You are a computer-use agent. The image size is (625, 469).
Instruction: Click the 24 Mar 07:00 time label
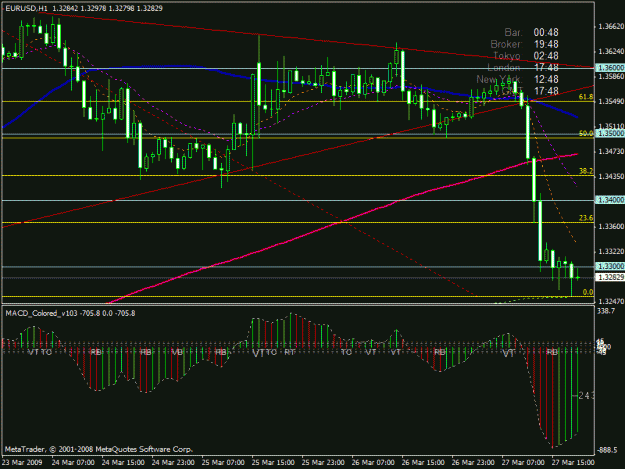(73, 463)
